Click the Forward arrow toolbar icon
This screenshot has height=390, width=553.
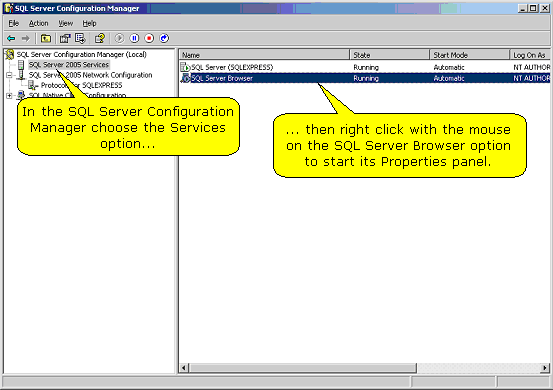(x=25, y=38)
